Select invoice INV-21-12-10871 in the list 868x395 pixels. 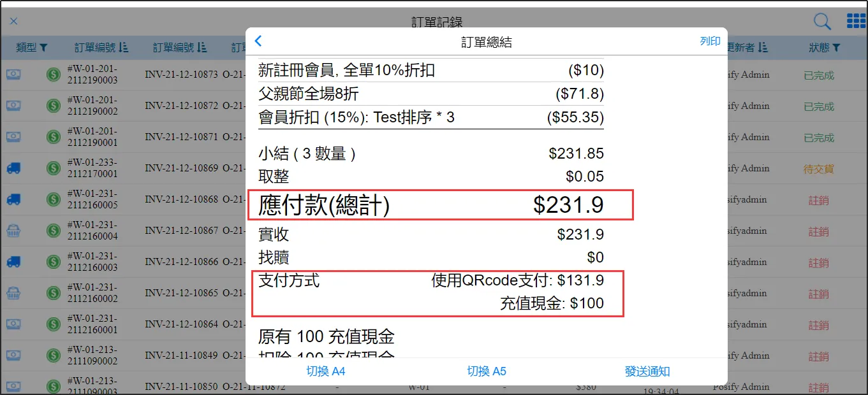(x=181, y=137)
